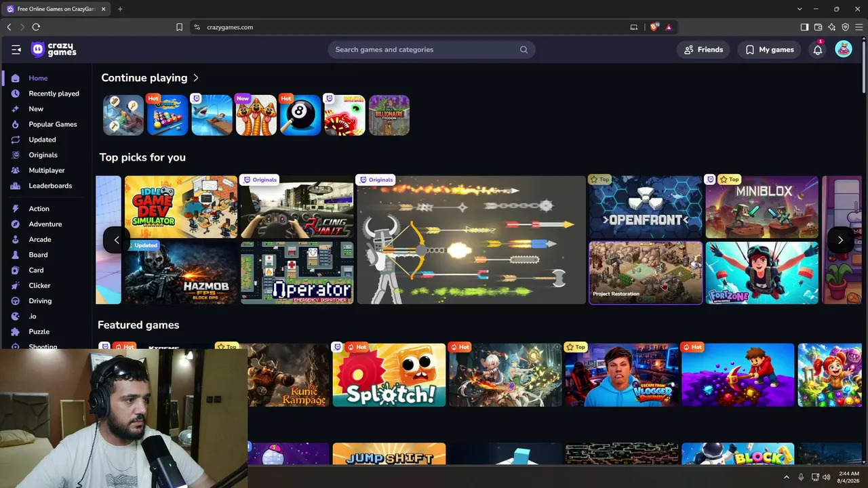Show next Top picks with right arrow
868x488 pixels.
(840, 240)
